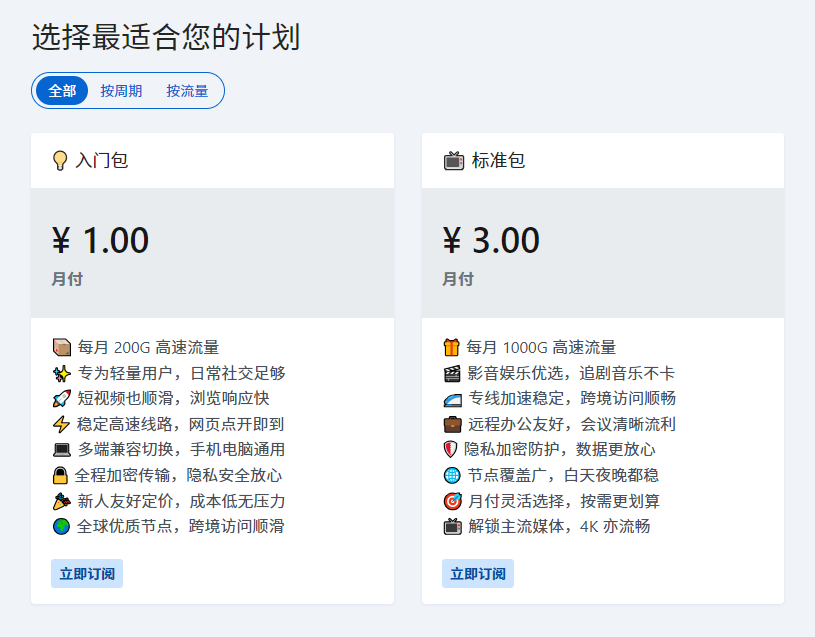
Task: Select the 全部 filter tab
Action: [x=62, y=91]
